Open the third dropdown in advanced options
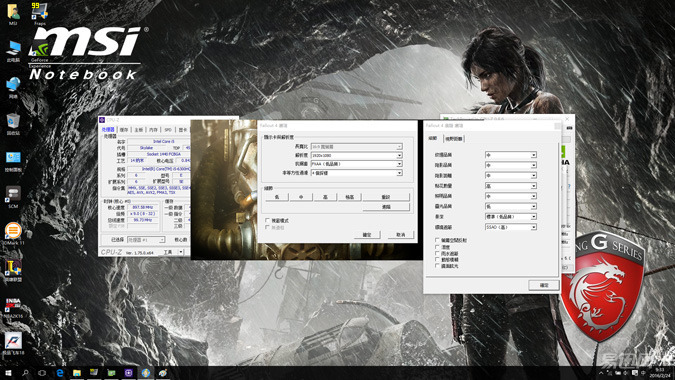Screen dimensions: 675x380 [x=511, y=176]
